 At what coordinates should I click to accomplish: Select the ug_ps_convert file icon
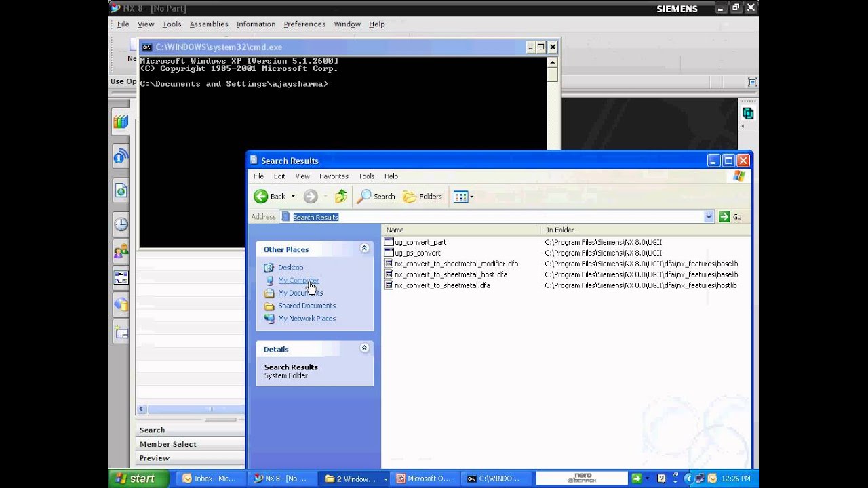pos(389,253)
